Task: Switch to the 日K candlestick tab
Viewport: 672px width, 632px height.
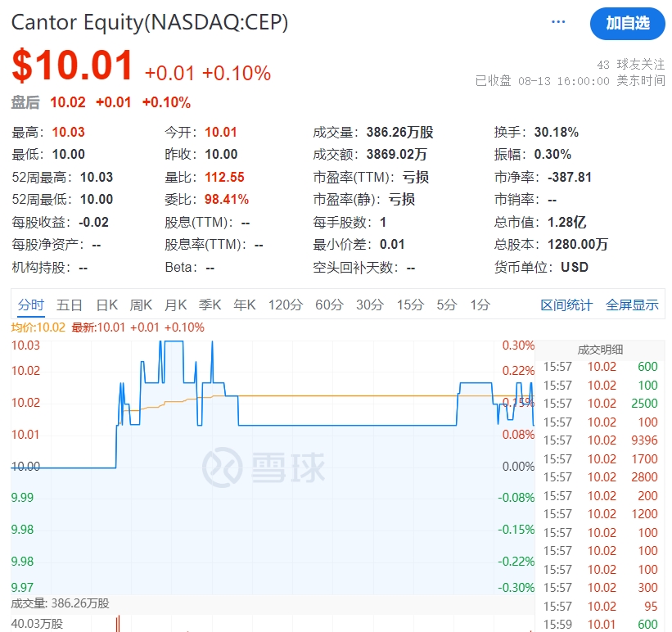Action: click(x=106, y=304)
